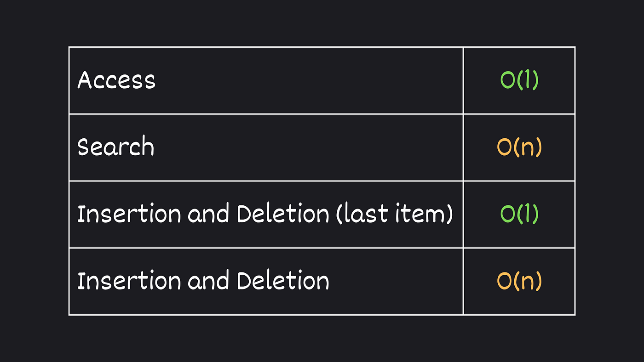Select the Search row label
Screen dimensions: 644x362
115,147
